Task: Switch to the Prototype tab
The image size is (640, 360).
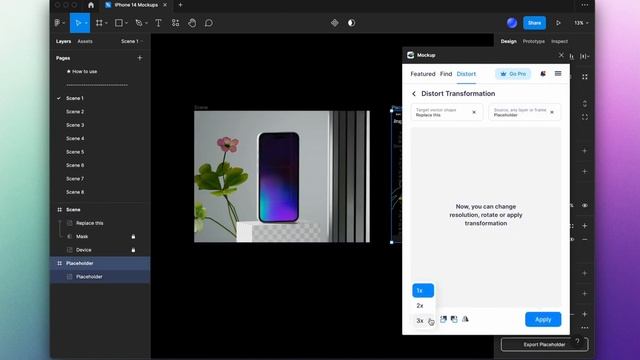Action: coord(533,41)
